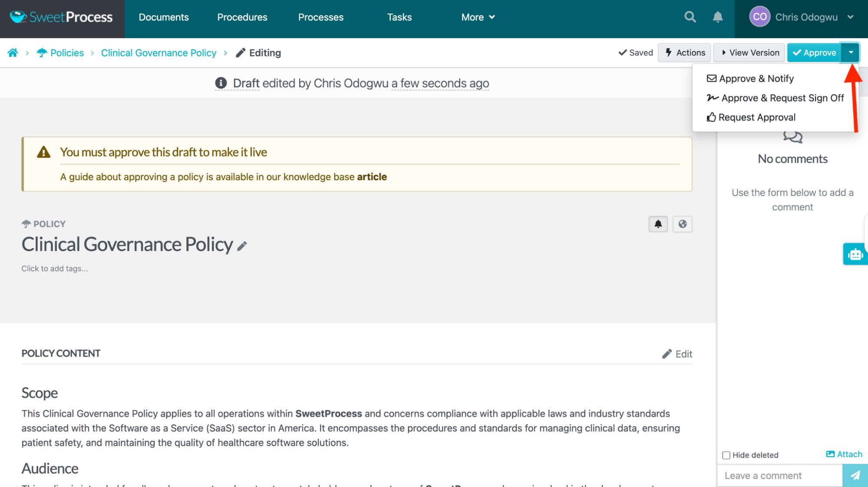This screenshot has height=487, width=868.
Task: Toggle the Approve dropdown caret button
Action: coord(851,53)
